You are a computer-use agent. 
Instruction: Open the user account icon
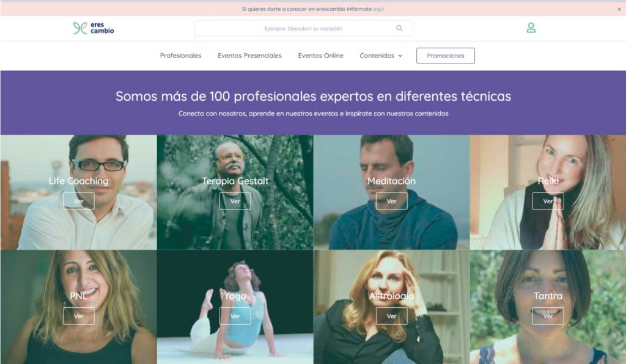coord(531,27)
